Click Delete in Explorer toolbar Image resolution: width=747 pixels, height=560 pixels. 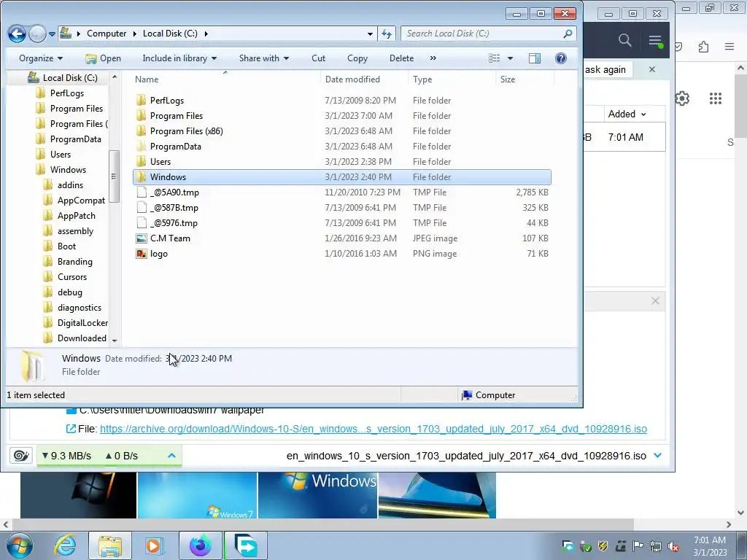point(401,58)
